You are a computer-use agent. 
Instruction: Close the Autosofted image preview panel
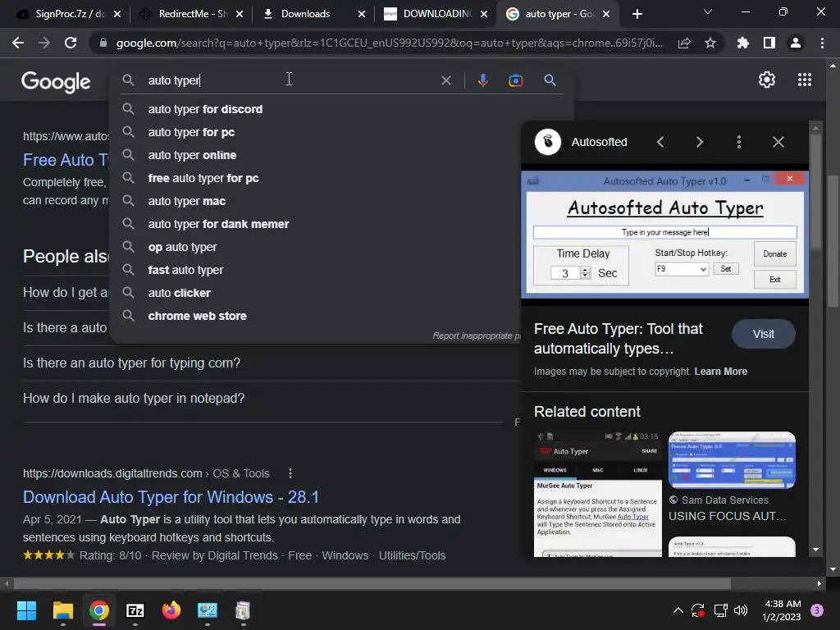[x=778, y=142]
